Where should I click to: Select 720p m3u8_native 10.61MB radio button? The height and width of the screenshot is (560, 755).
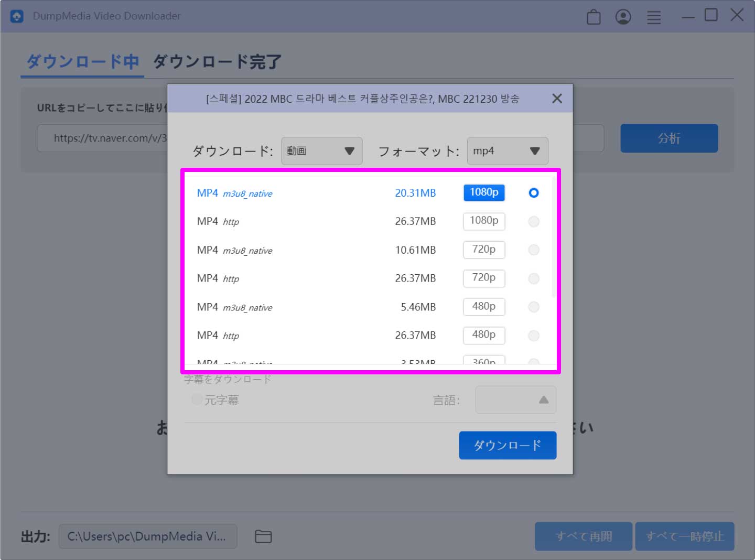tap(534, 250)
